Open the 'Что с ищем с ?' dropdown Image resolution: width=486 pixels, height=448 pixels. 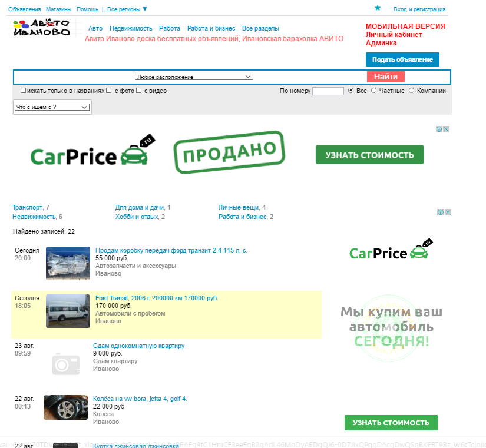click(x=52, y=107)
